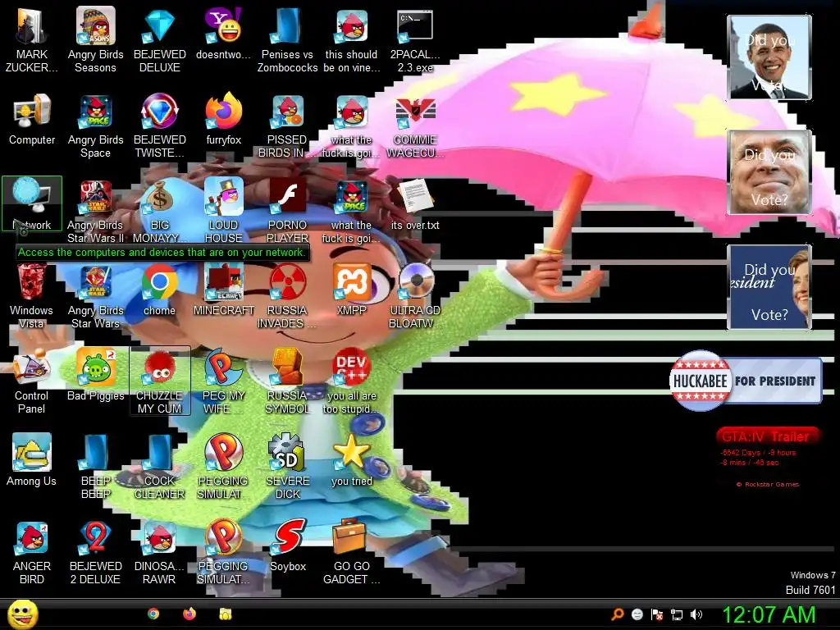Click the Rockstar Games copyright link
The width and height of the screenshot is (840, 630).
[x=768, y=484]
